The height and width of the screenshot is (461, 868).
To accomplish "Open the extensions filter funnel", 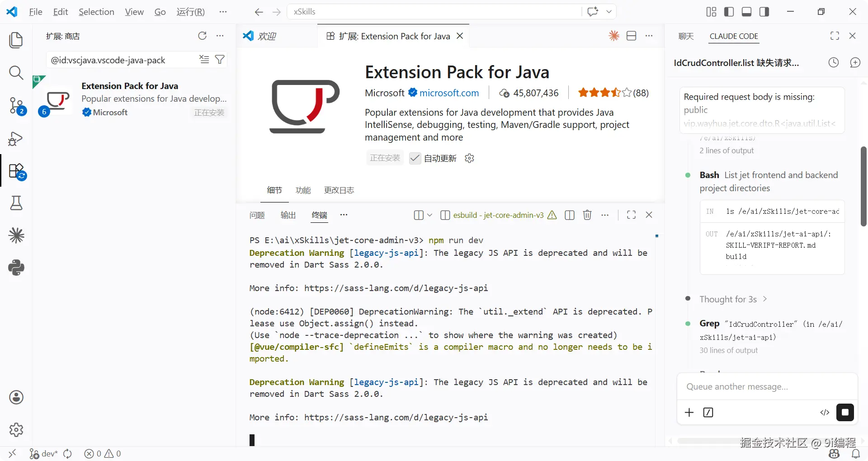I will pyautogui.click(x=220, y=59).
